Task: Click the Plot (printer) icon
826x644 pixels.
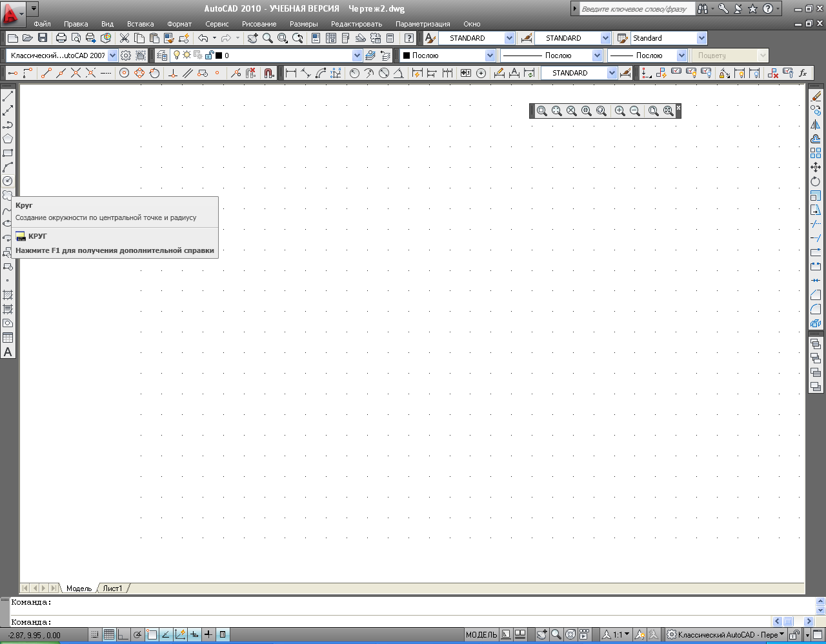Action: [x=61, y=38]
